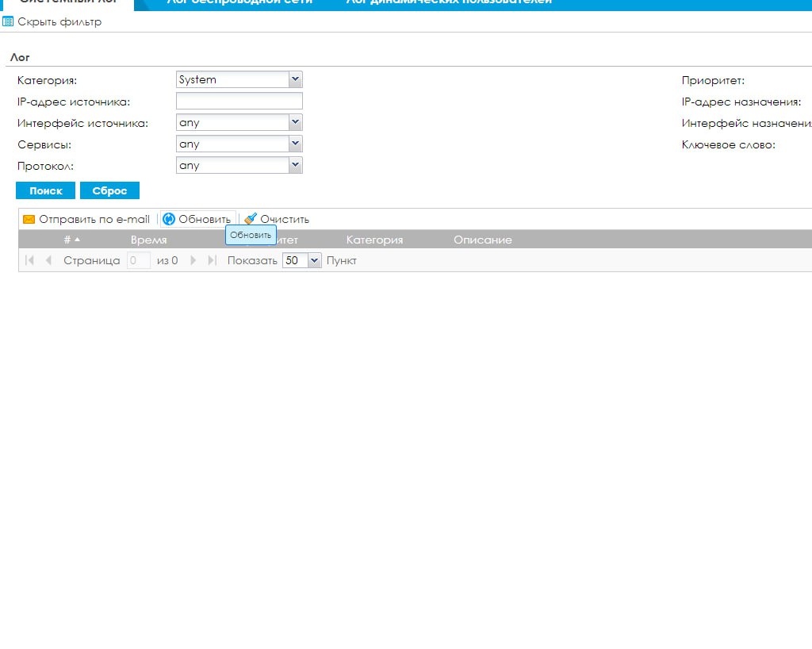Go to last page arrow
812x649 pixels.
click(212, 260)
